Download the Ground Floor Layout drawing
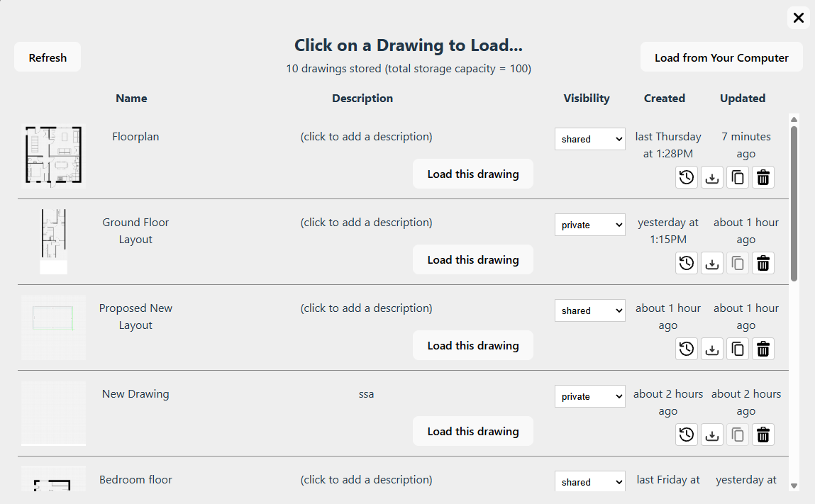Screen dimensions: 815x504 pos(712,264)
